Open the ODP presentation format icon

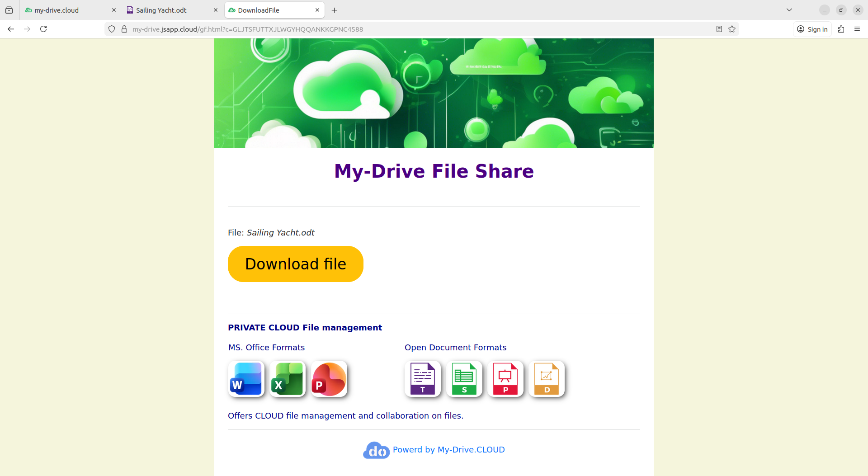[x=505, y=379]
